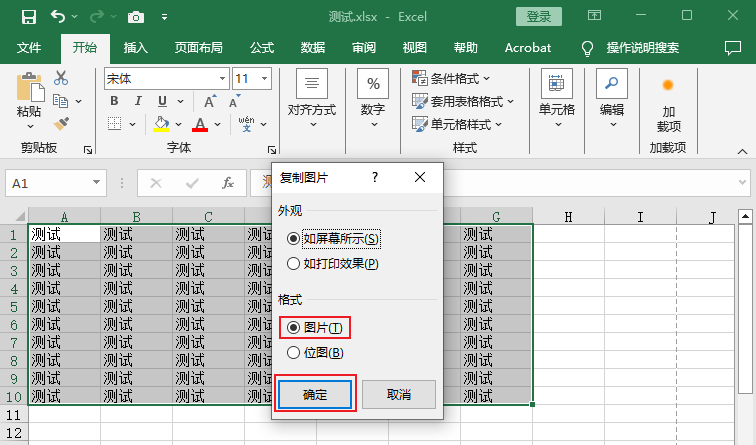This screenshot has width=756, height=445.
Task: Click the yellow fill color button
Action: [x=161, y=124]
